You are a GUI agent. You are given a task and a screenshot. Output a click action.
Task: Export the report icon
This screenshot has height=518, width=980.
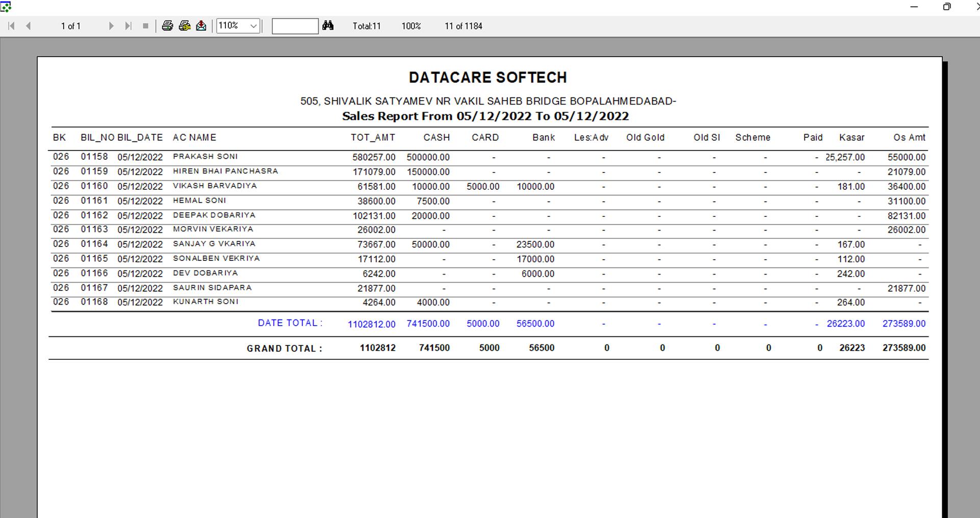[x=201, y=26]
